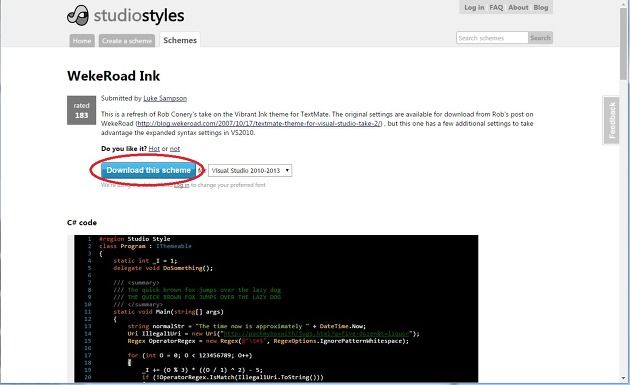
Task: Click the Log in link
Action: (474, 8)
